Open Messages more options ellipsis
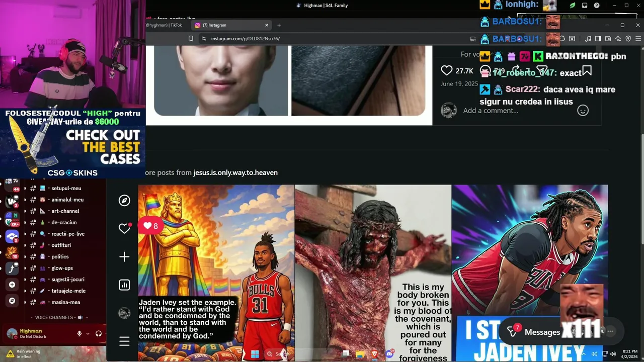 [x=610, y=331]
